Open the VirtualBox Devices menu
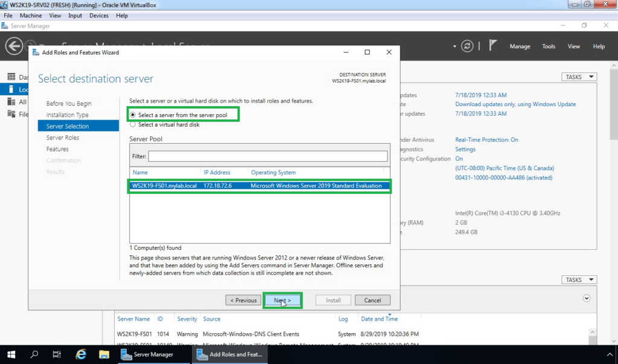Image resolution: width=618 pixels, height=364 pixels. click(x=98, y=15)
